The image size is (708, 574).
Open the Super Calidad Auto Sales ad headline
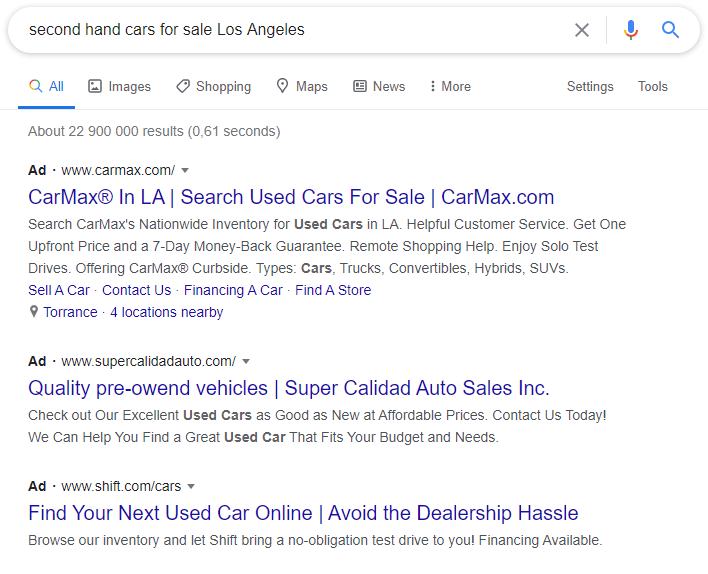[289, 388]
